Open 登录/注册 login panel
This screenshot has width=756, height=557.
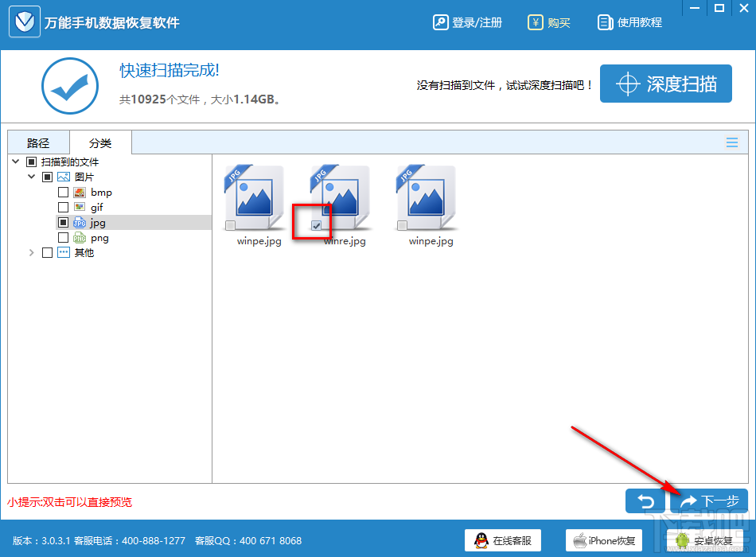tap(467, 22)
